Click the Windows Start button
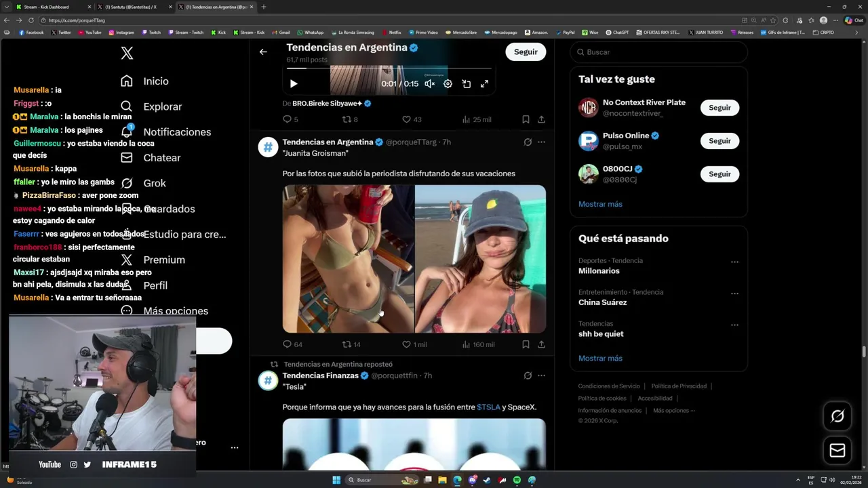Viewport: 868px width, 488px height. pyautogui.click(x=336, y=480)
